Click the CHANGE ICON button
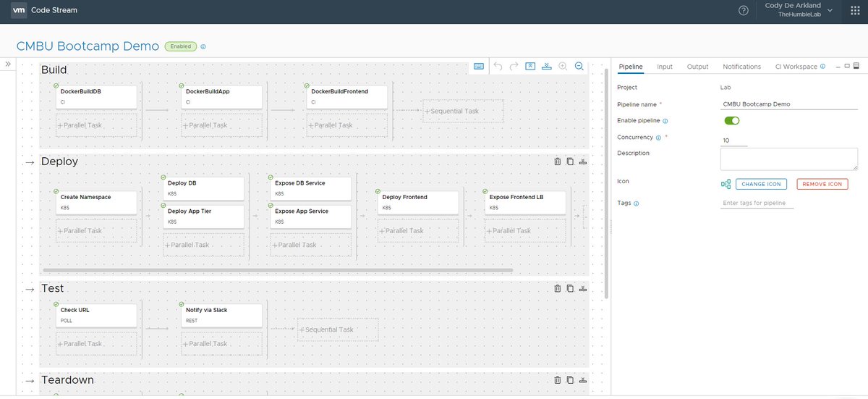The width and height of the screenshot is (868, 399). (x=761, y=184)
